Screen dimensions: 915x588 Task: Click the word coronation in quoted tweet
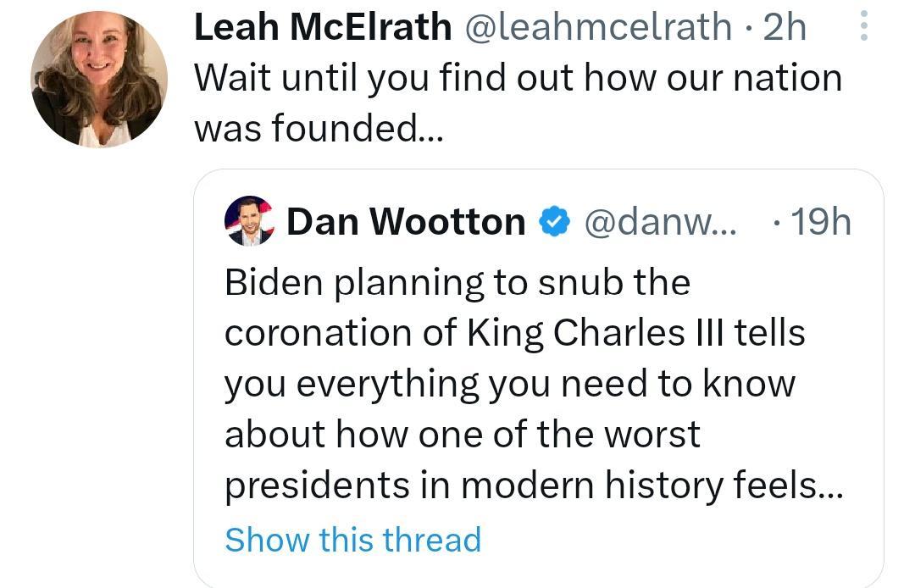click(303, 332)
